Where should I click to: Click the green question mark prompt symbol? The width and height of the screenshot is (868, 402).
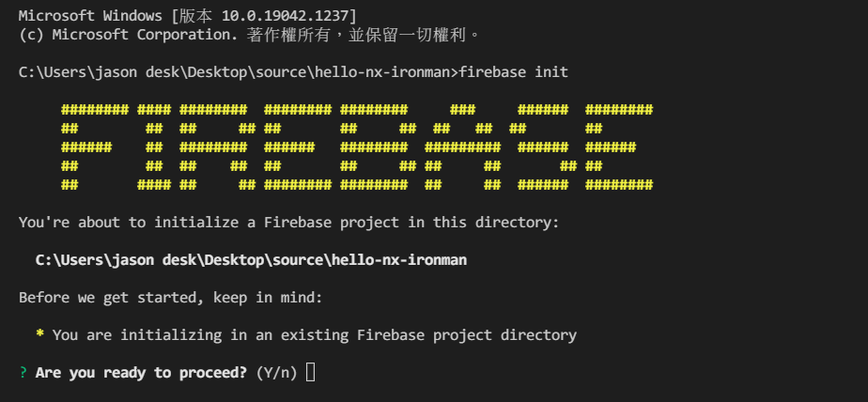pos(23,373)
